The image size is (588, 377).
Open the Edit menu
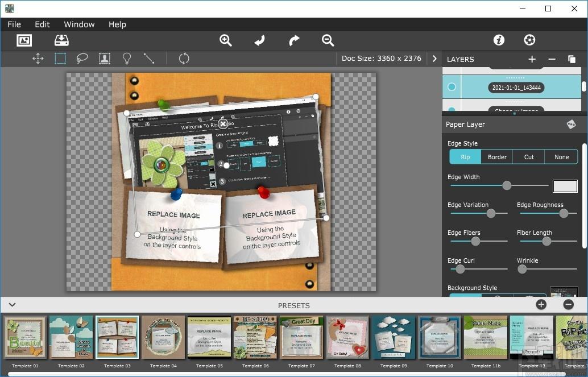(x=43, y=24)
